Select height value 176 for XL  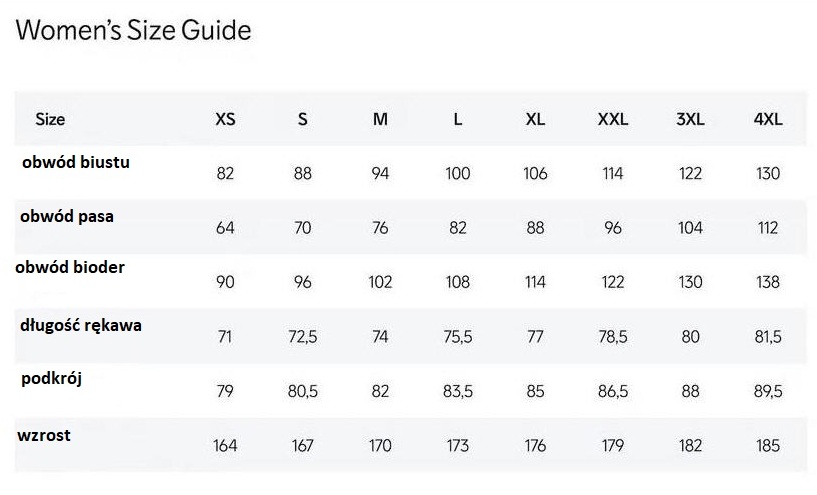(535, 445)
